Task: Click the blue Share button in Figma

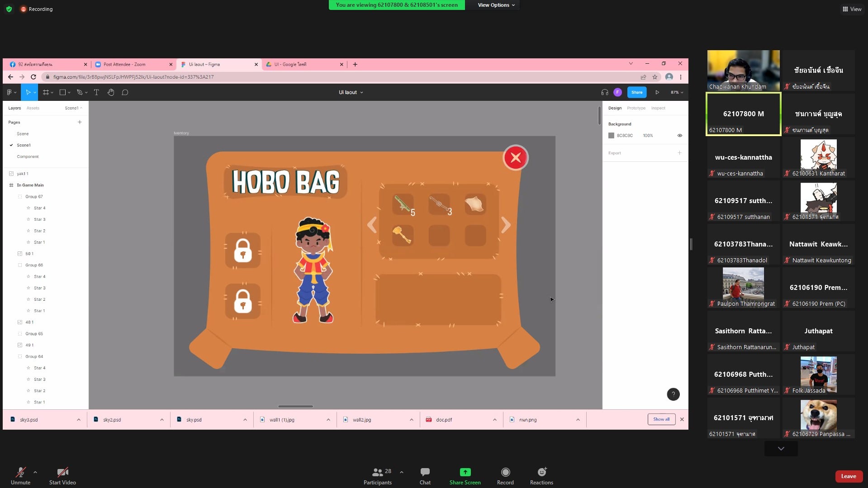Action: 636,92
